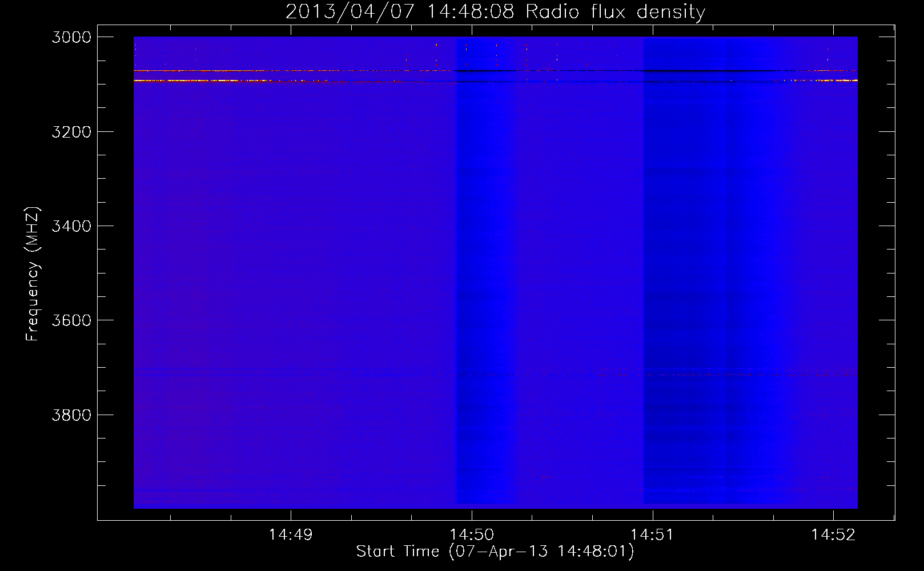
Task: Click the 14:51 time tick label
Action: coord(652,534)
